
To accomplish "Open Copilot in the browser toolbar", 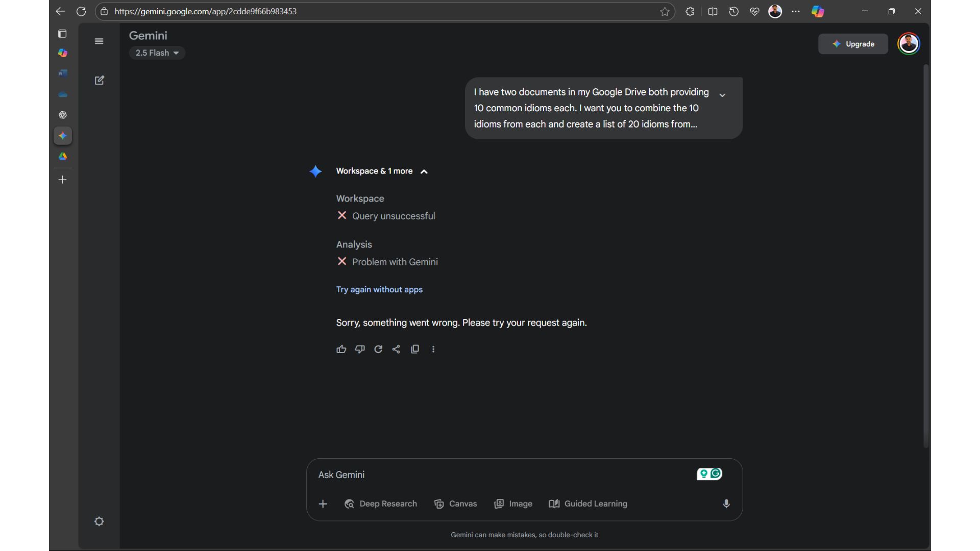I will pos(818,11).
